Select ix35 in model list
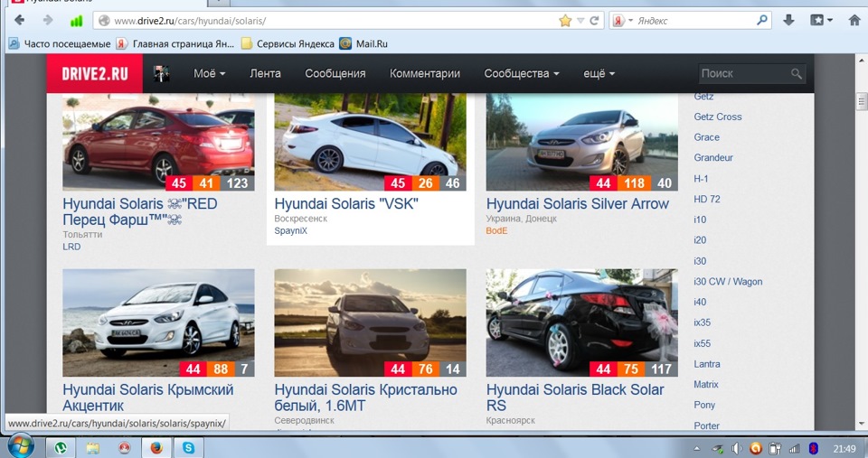This screenshot has width=868, height=458. pos(702,322)
